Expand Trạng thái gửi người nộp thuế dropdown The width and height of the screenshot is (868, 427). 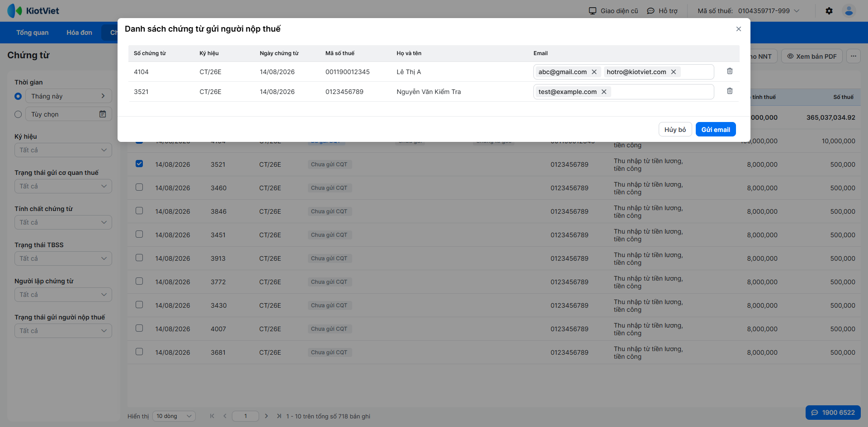63,331
